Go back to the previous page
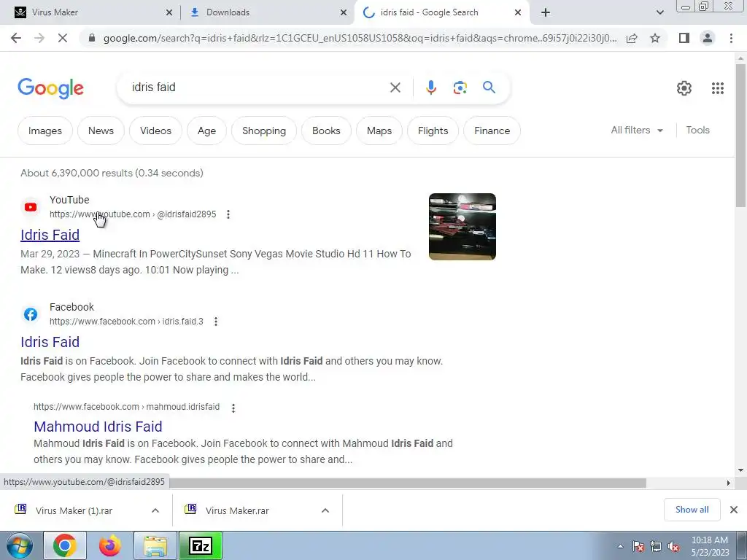This screenshot has width=747, height=560. tap(16, 38)
